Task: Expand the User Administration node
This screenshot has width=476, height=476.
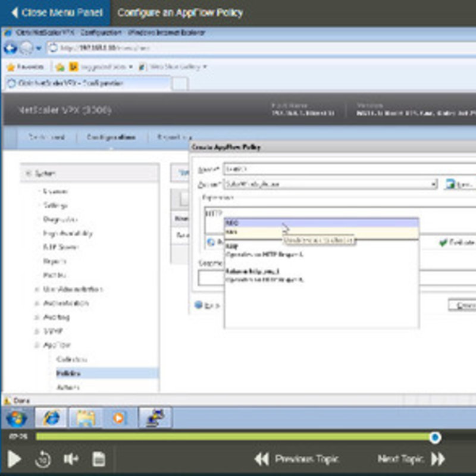Action: [x=37, y=289]
